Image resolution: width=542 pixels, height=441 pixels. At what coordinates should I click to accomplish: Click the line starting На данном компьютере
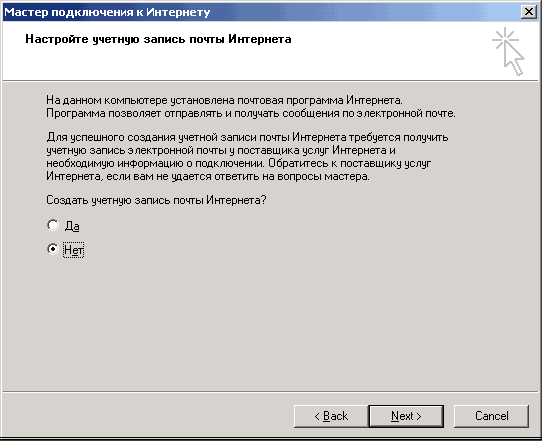[x=224, y=100]
